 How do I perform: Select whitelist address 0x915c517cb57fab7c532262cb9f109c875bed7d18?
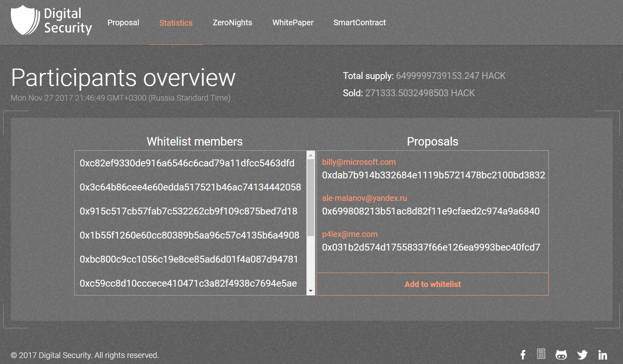[x=189, y=211]
